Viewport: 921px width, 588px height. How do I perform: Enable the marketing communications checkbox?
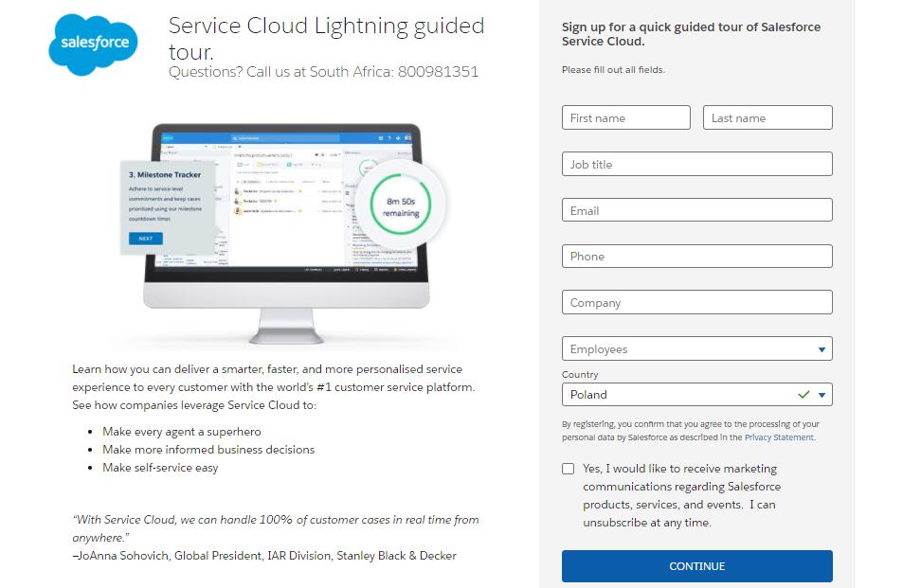pos(568,468)
